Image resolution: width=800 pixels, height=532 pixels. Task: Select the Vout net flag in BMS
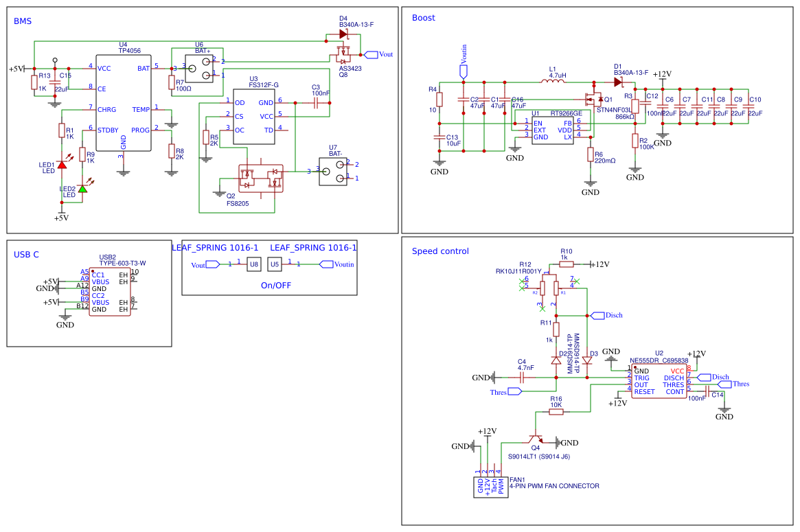(378, 54)
